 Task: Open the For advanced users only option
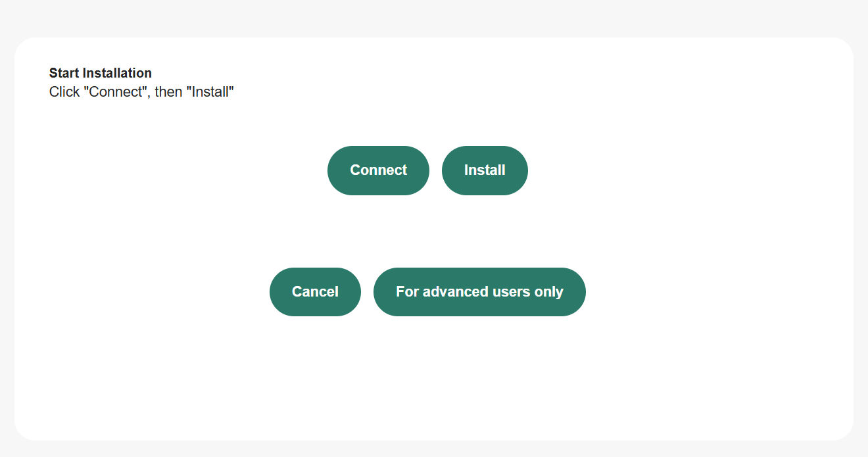pyautogui.click(x=479, y=292)
